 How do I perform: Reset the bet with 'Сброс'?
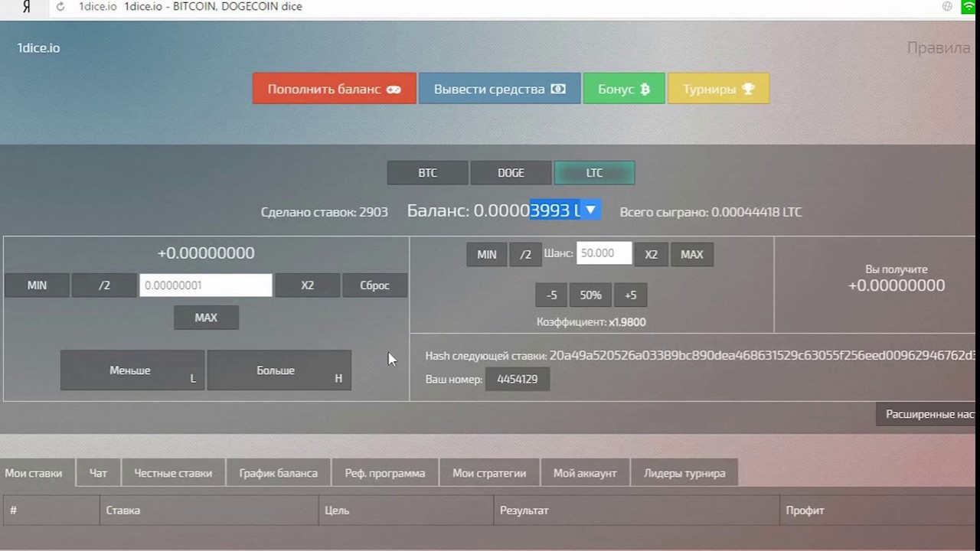click(374, 285)
